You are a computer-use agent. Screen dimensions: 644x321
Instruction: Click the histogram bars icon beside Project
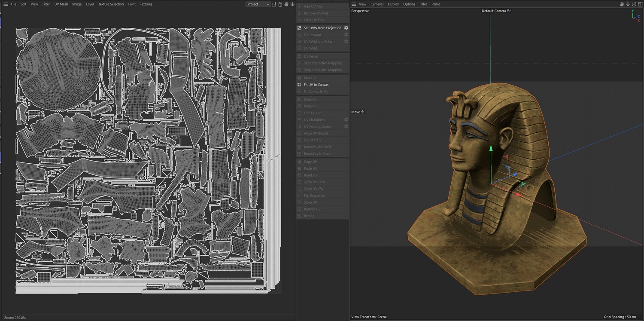tap(274, 4)
